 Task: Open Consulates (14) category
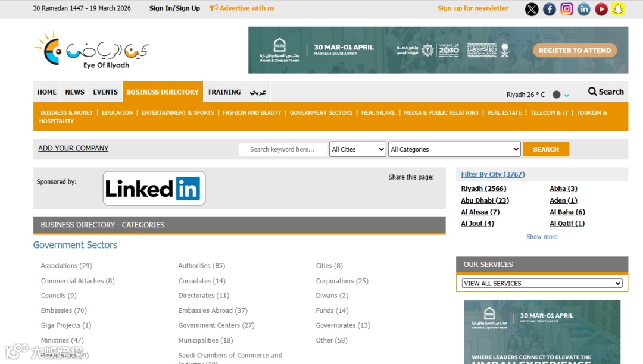pyautogui.click(x=202, y=281)
